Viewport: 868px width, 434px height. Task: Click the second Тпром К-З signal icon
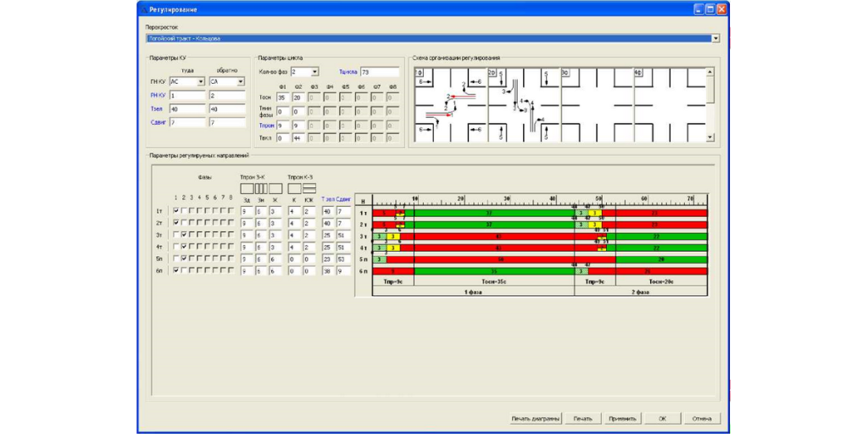pyautogui.click(x=309, y=188)
